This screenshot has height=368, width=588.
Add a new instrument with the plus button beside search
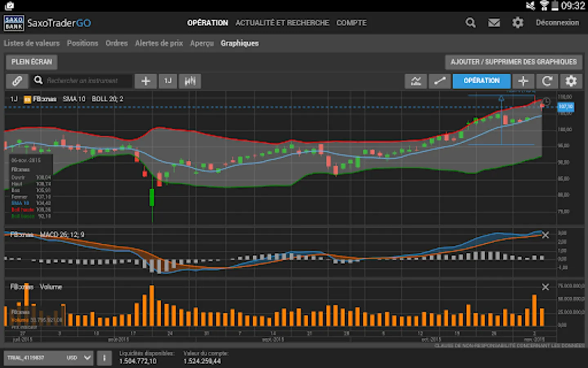pyautogui.click(x=146, y=81)
